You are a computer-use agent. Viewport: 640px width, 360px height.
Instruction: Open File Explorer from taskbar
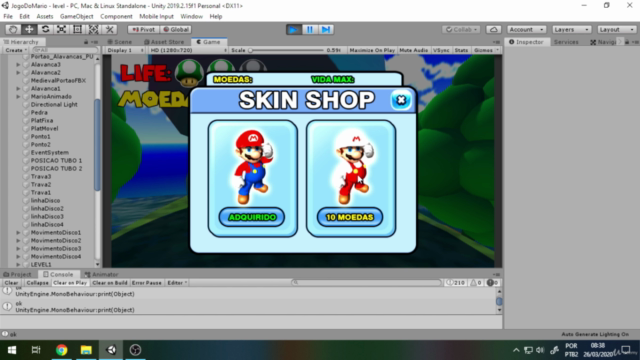click(86, 350)
